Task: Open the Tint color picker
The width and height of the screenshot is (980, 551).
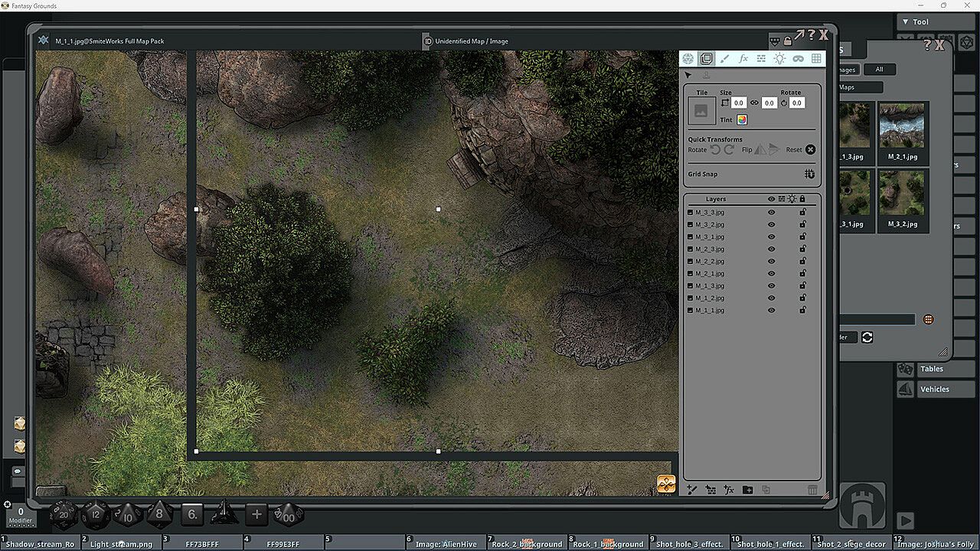Action: click(742, 120)
